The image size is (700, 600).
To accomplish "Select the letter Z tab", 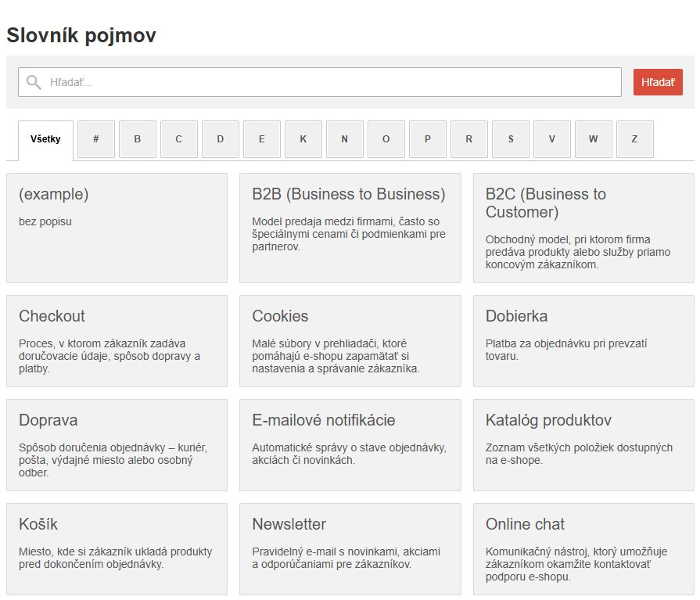I will coord(634,139).
